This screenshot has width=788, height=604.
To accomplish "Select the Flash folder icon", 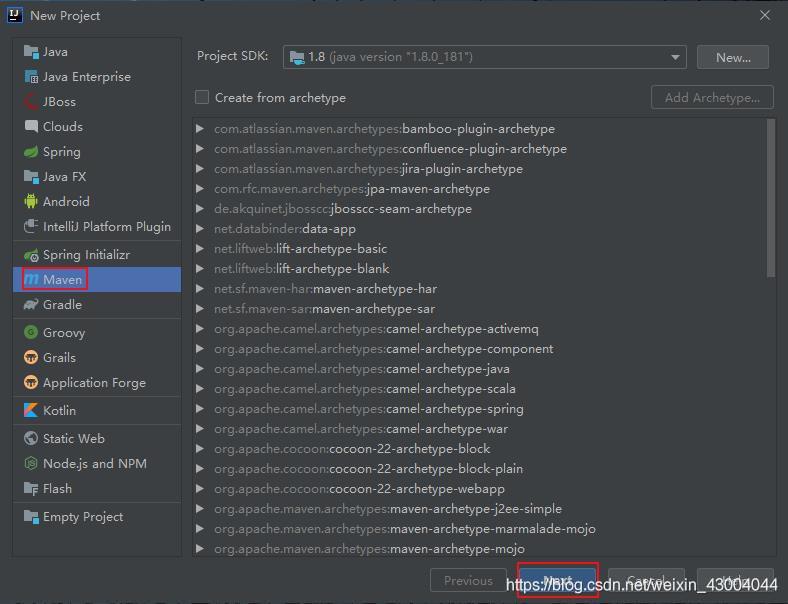I will pyautogui.click(x=31, y=488).
